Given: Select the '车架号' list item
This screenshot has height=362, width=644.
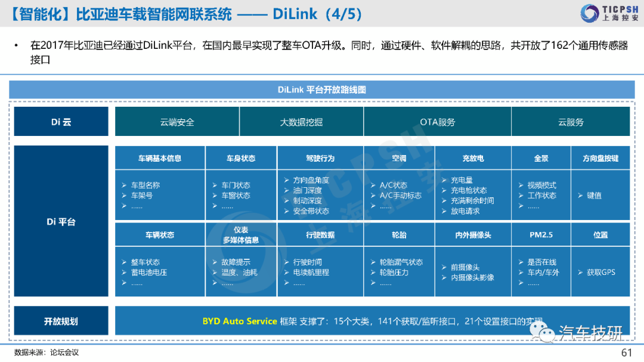Looking at the screenshot, I should (142, 196).
